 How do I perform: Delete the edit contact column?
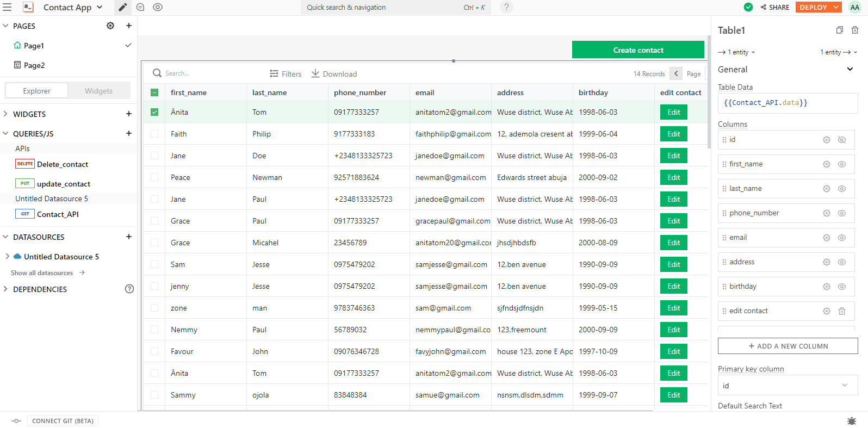pyautogui.click(x=842, y=311)
